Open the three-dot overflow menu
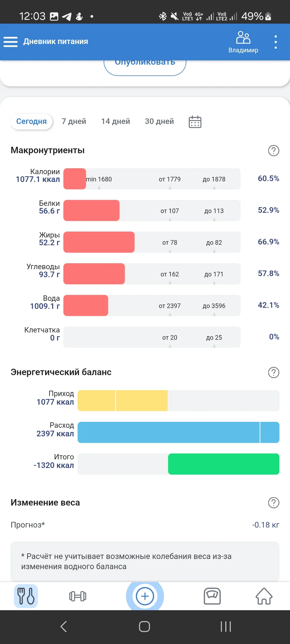 (x=275, y=42)
